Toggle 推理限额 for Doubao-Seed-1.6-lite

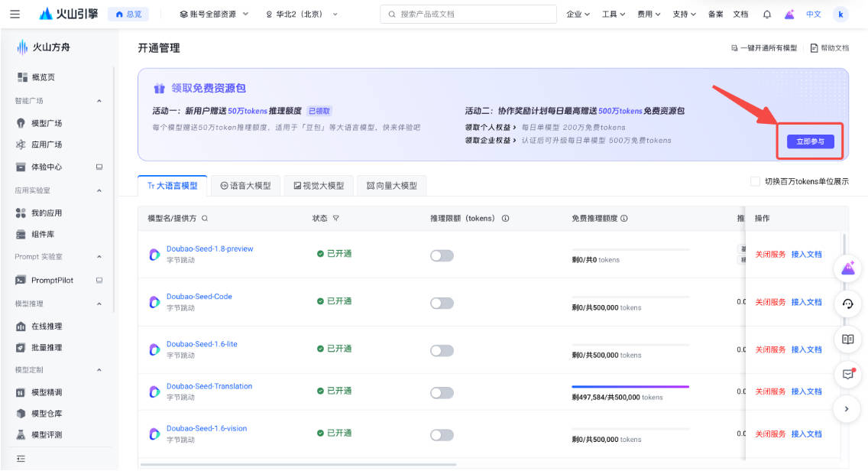click(x=442, y=351)
